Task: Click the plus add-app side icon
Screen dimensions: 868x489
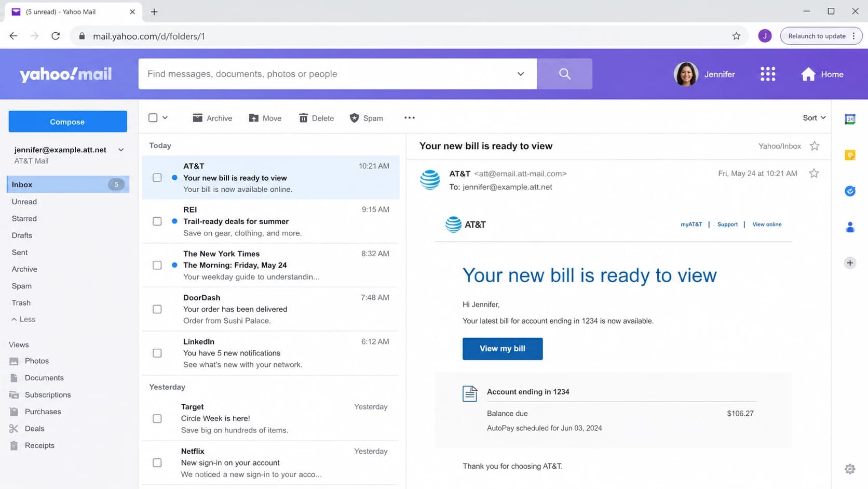Action: click(x=850, y=263)
